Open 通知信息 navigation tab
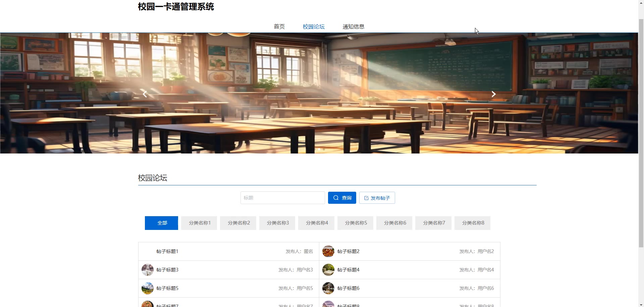Image resolution: width=644 pixels, height=307 pixels. click(354, 26)
